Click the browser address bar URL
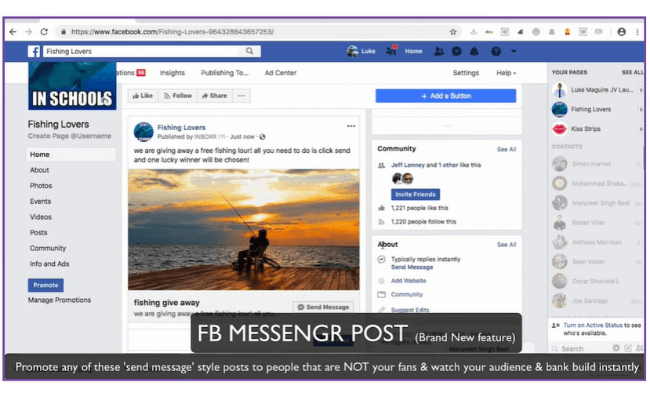The height and width of the screenshot is (400, 650). pyautogui.click(x=172, y=32)
